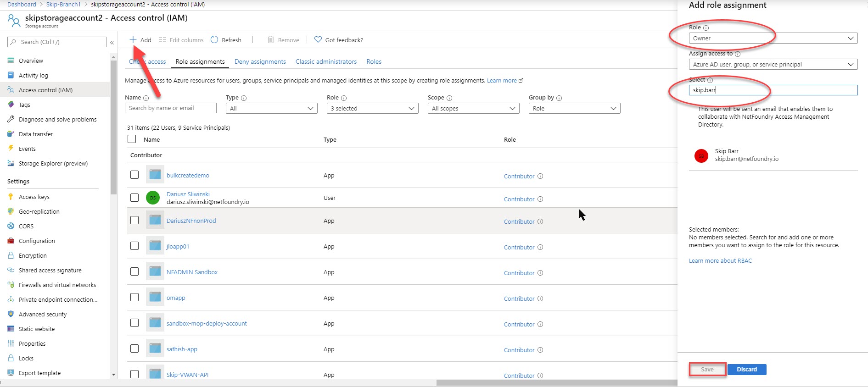Select the Configuration toolbox icon
This screenshot has height=387, width=868.
pos(11,241)
